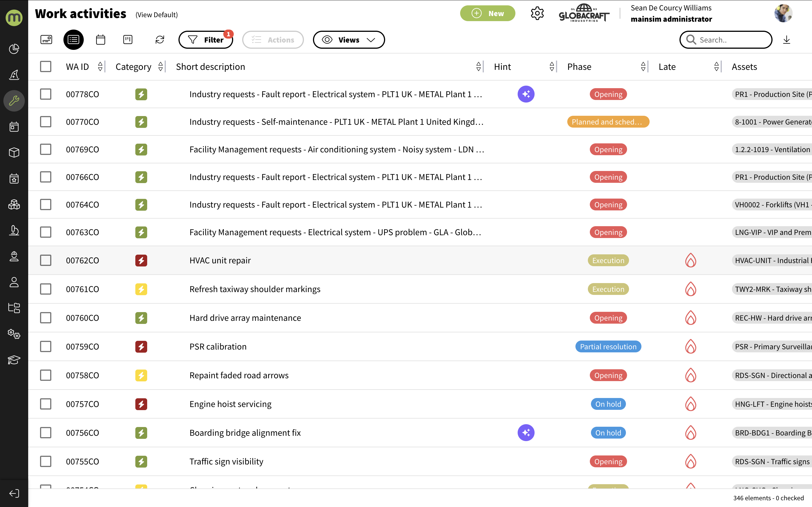Image resolution: width=812 pixels, height=507 pixels.
Task: Tick the select-all header checkbox
Action: (46, 67)
